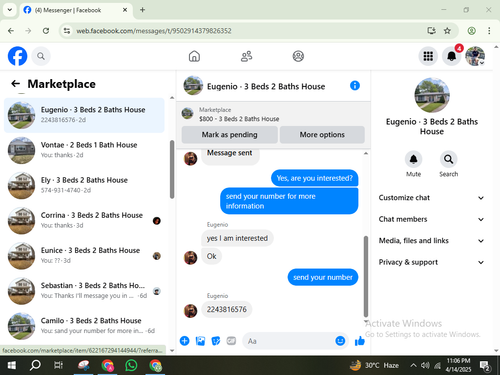Open a new Chrome tab
Viewport: 500px width, 375px height.
[142, 10]
